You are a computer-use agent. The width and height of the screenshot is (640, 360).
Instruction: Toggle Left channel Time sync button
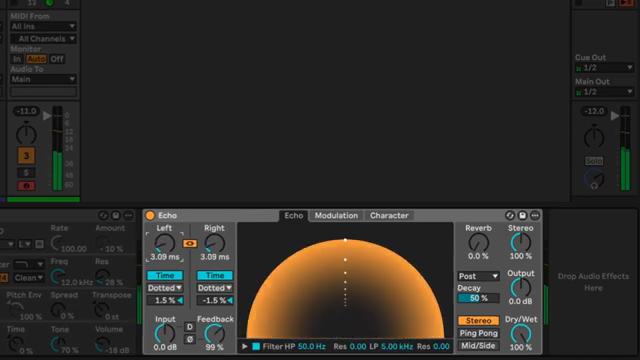click(165, 276)
